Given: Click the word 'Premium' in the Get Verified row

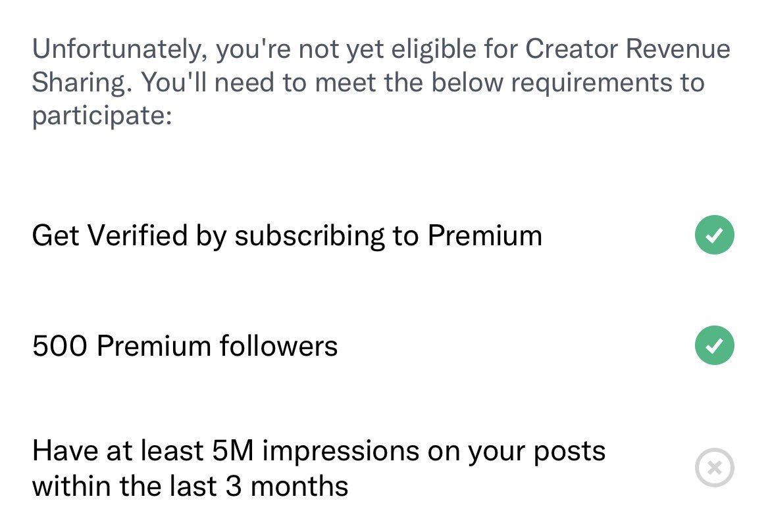Looking at the screenshot, I should click(x=484, y=235).
